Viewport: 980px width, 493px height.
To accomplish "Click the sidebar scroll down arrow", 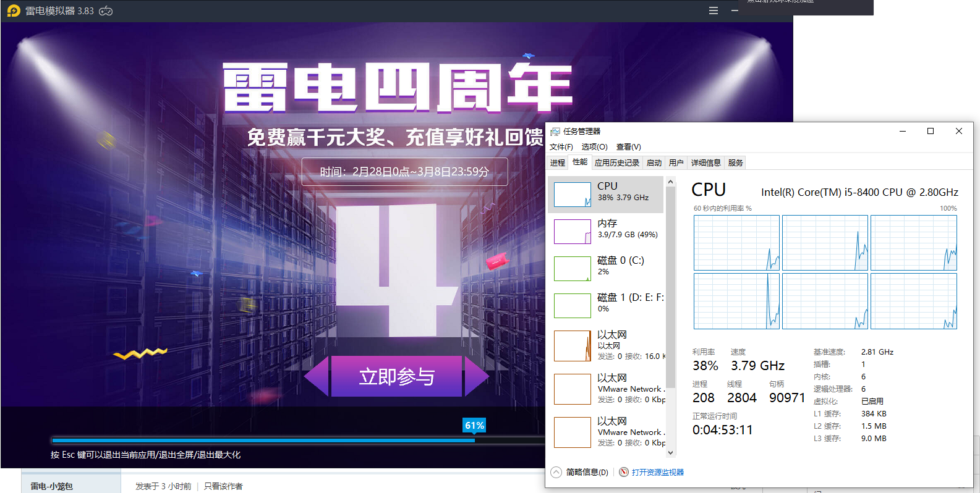I will (670, 453).
